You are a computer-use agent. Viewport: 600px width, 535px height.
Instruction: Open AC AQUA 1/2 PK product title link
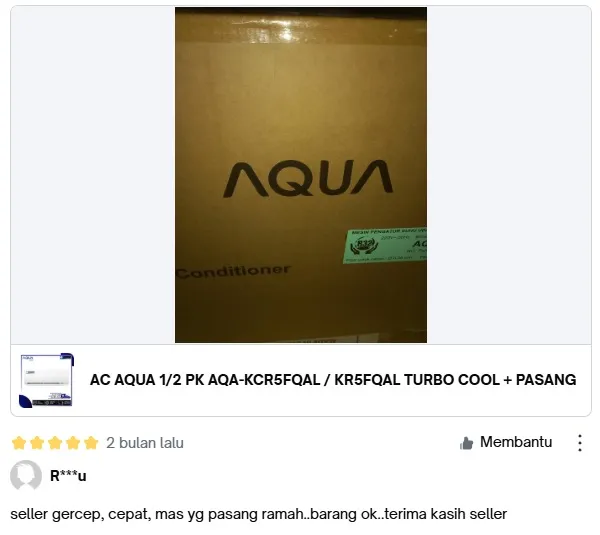tap(333, 380)
